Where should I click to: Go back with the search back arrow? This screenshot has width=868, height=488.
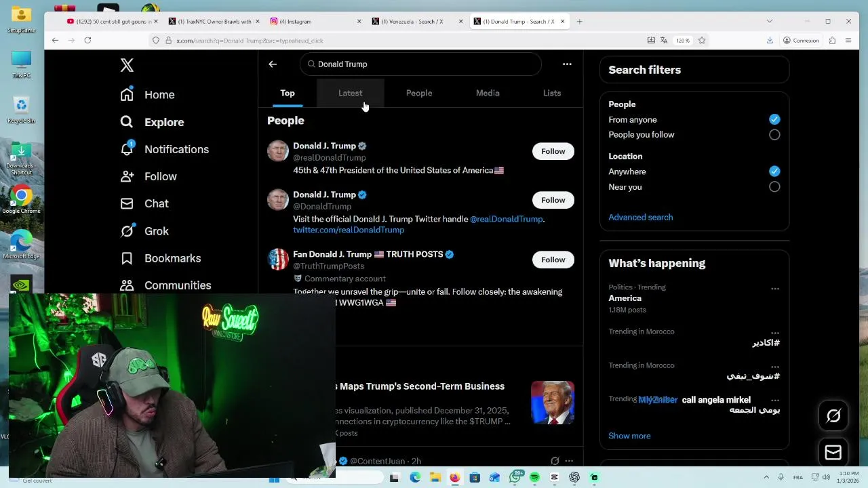point(273,64)
